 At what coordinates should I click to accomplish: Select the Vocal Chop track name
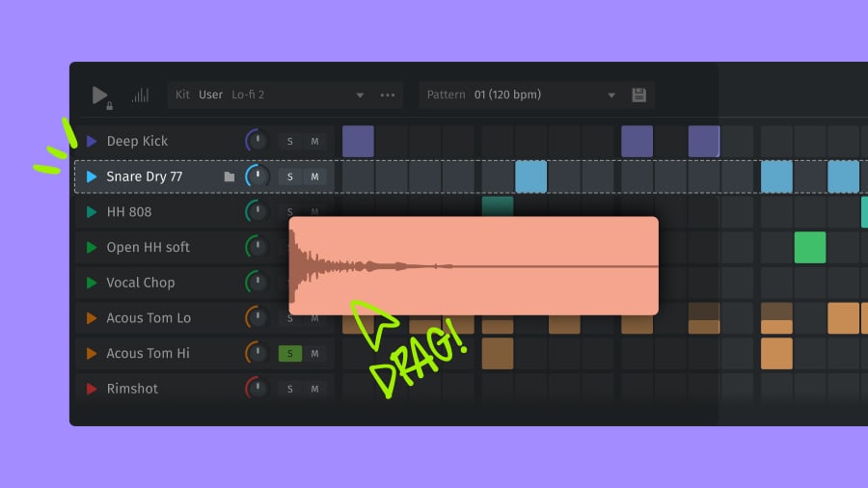pyautogui.click(x=140, y=283)
